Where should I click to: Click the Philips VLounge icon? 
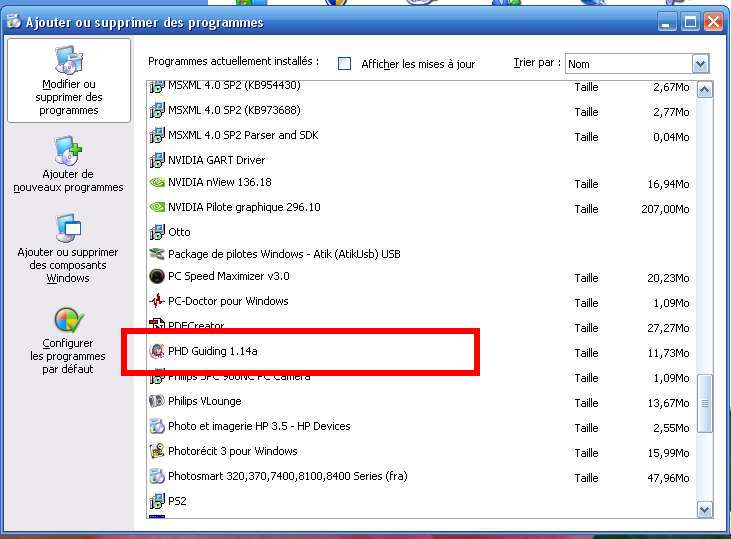click(157, 401)
